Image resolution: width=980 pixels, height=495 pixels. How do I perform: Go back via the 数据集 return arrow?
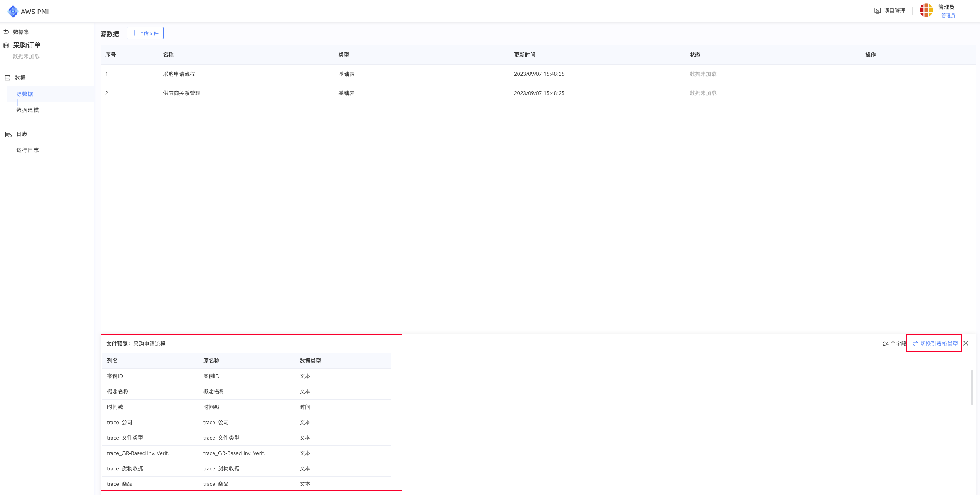click(6, 32)
